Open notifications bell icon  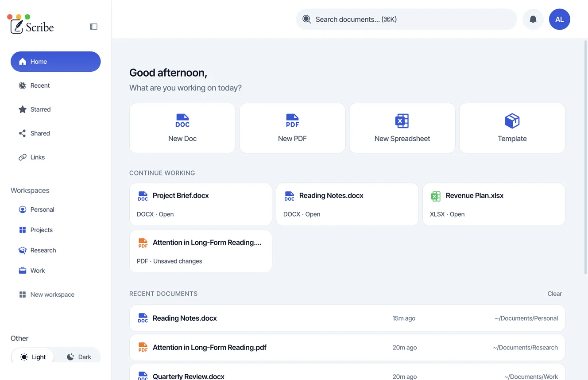coord(533,19)
